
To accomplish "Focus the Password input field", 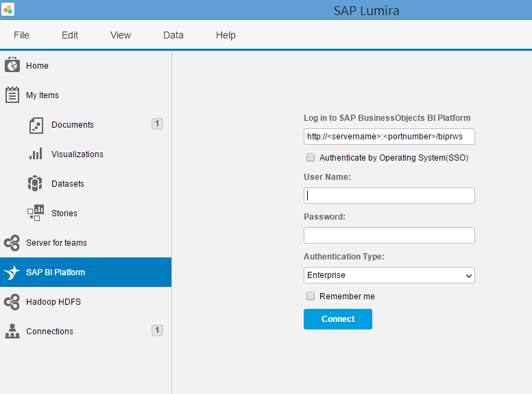I will pyautogui.click(x=389, y=235).
